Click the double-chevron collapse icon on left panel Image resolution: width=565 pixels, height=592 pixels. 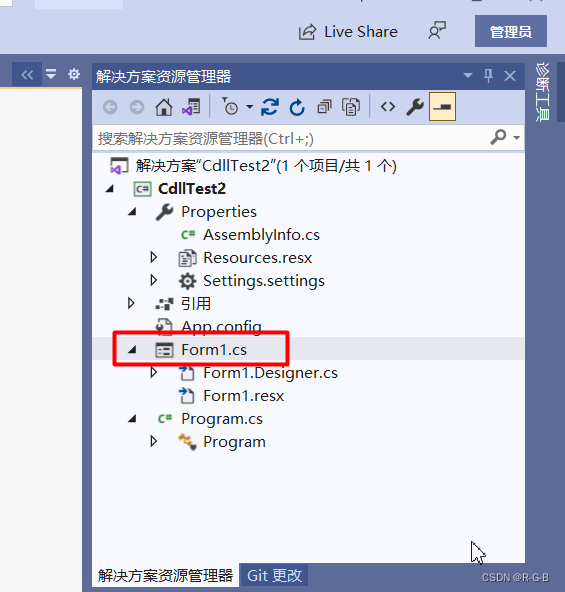[27, 74]
